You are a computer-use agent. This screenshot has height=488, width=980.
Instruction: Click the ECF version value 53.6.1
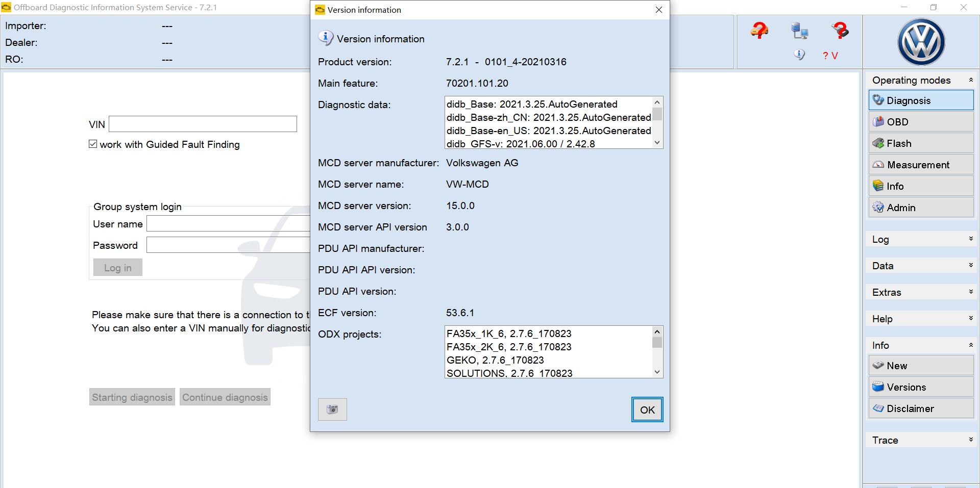pyautogui.click(x=460, y=313)
